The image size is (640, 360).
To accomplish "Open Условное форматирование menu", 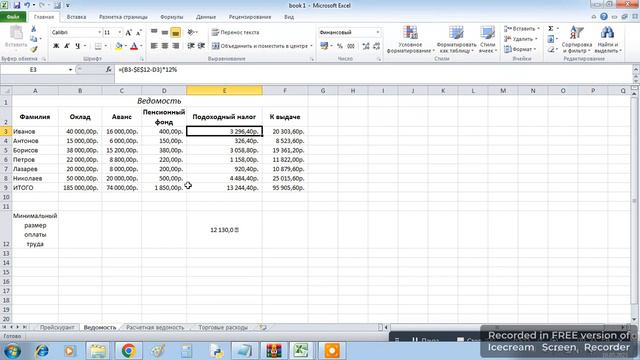I will pos(410,39).
